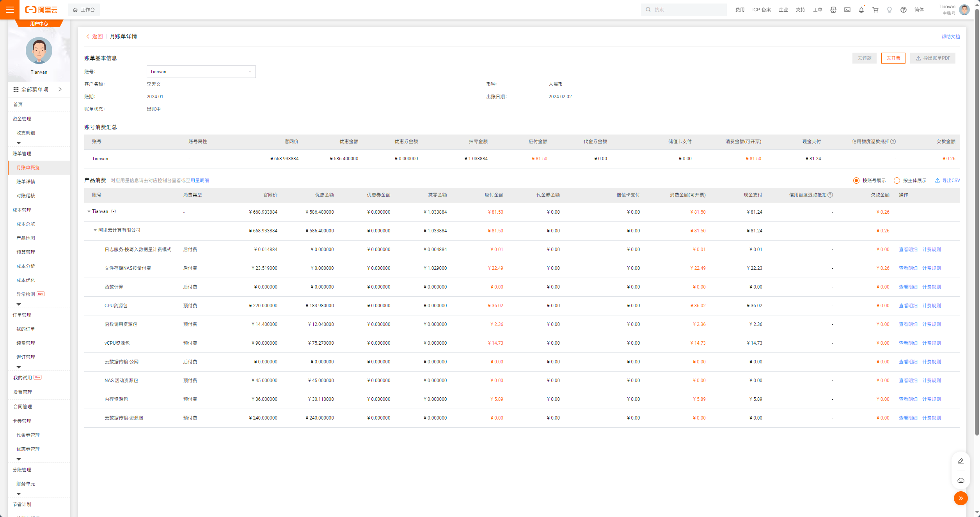Open 工单 top menu

click(818, 10)
